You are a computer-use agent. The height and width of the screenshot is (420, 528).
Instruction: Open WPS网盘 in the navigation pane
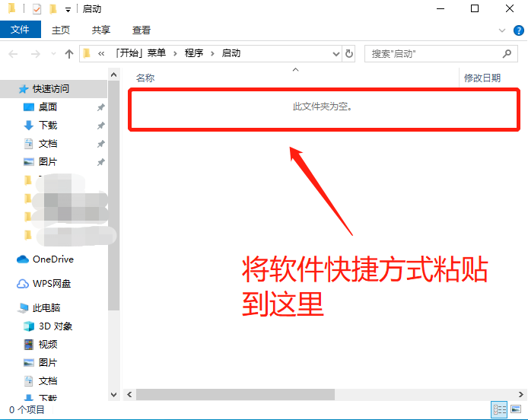(52, 284)
